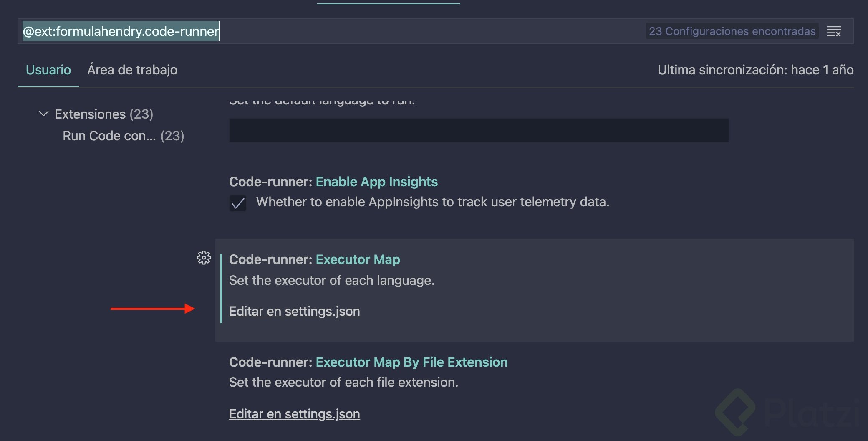This screenshot has width=868, height=441.
Task: Select the Enable App Insights setting title
Action: [x=376, y=182]
